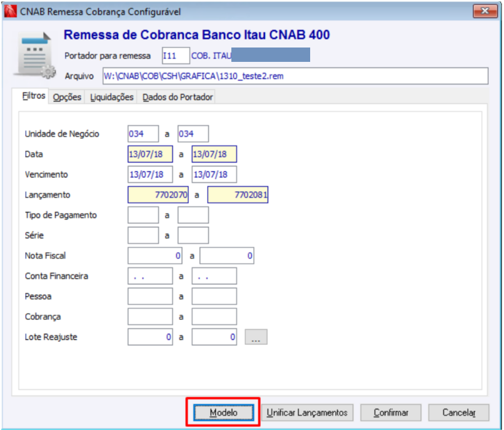Focus the Nota Fiscal start field
504x430 pixels.
click(x=155, y=256)
